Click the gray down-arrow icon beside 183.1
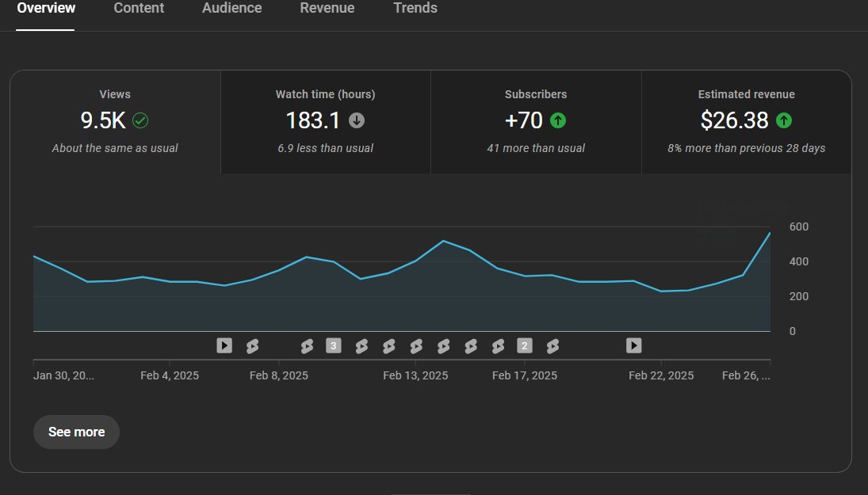This screenshot has height=495, width=868. 357,120
